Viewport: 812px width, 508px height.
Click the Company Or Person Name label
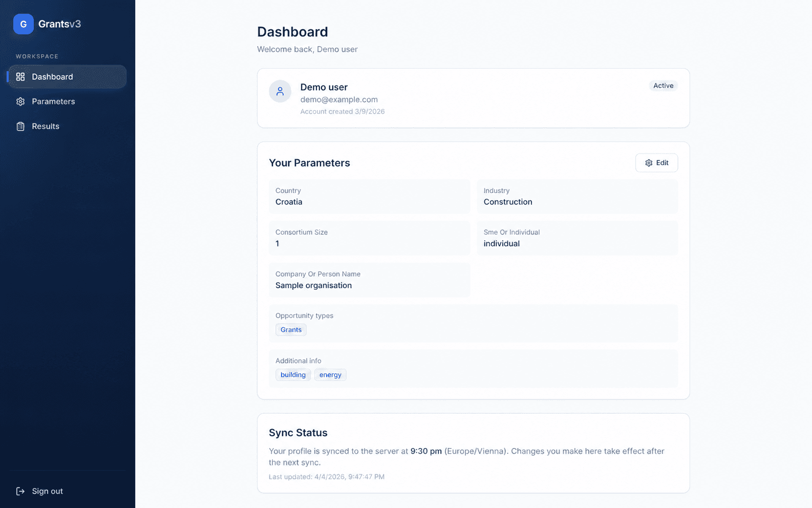pos(318,274)
